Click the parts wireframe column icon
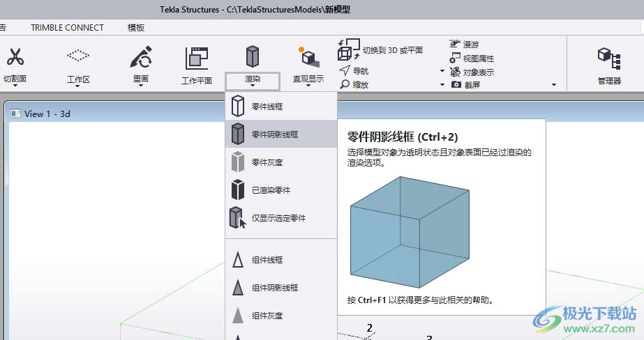The height and width of the screenshot is (340, 644). (238, 106)
